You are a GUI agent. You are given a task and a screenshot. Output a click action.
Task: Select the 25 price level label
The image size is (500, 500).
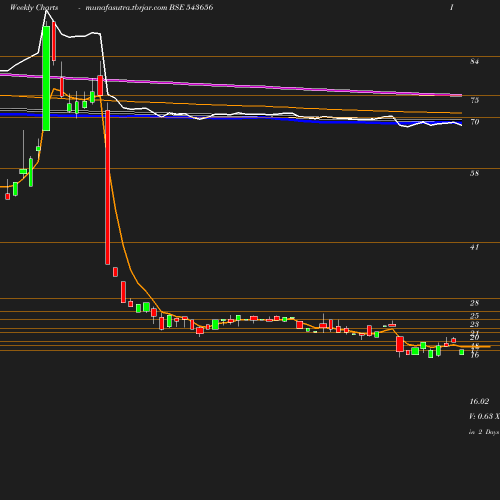[x=474, y=316]
